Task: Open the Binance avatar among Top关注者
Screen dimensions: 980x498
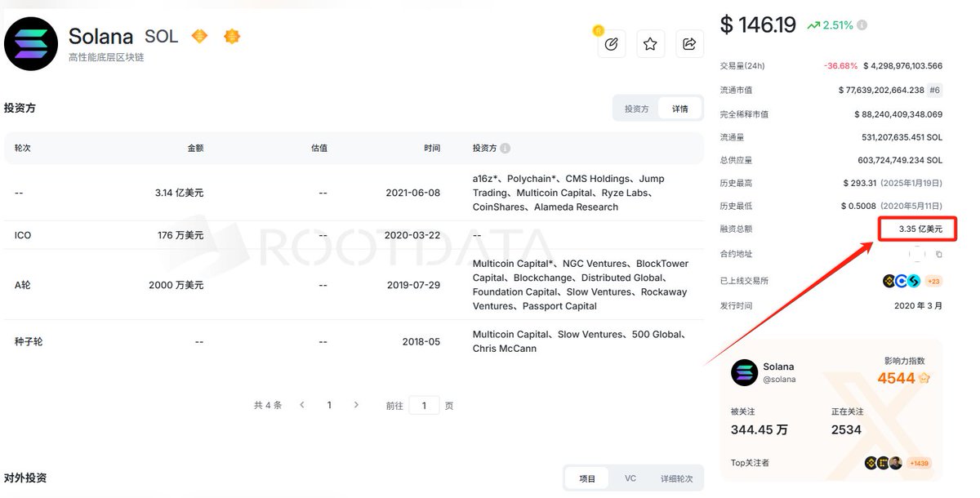Action: tap(871, 463)
